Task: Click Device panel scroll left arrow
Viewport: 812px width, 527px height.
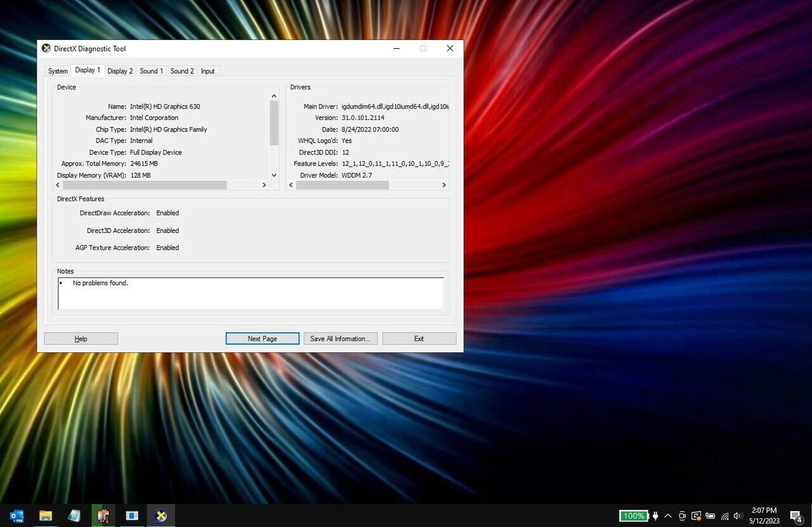Action: click(x=58, y=185)
